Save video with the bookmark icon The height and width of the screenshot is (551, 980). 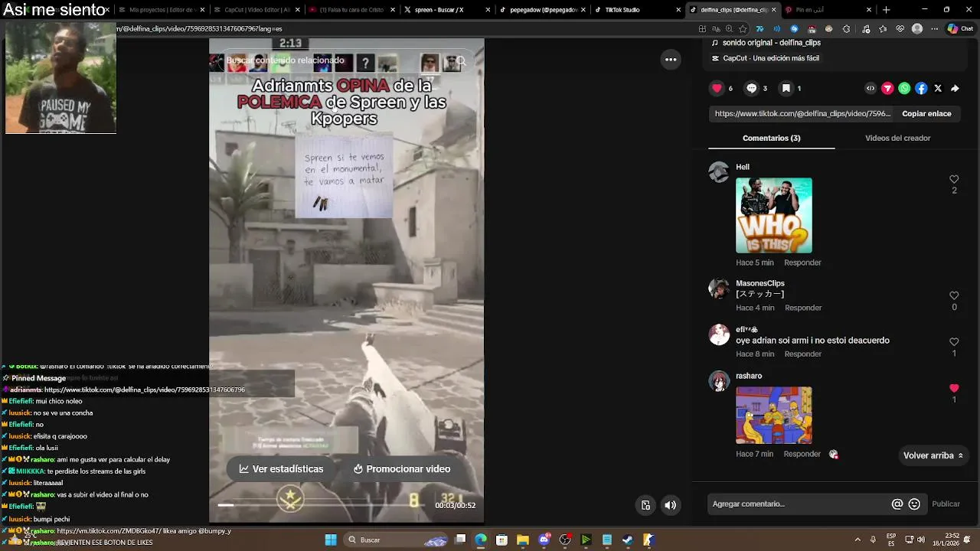point(786,88)
